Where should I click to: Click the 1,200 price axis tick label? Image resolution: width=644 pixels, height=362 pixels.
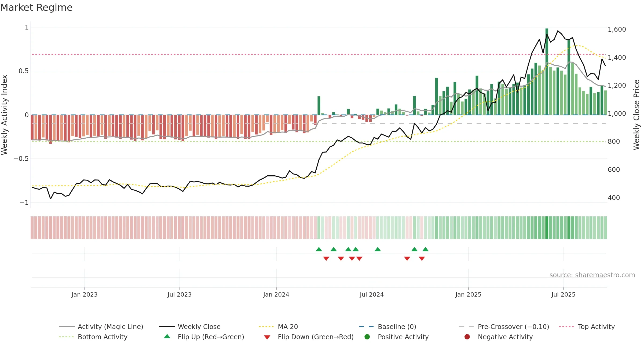(617, 86)
